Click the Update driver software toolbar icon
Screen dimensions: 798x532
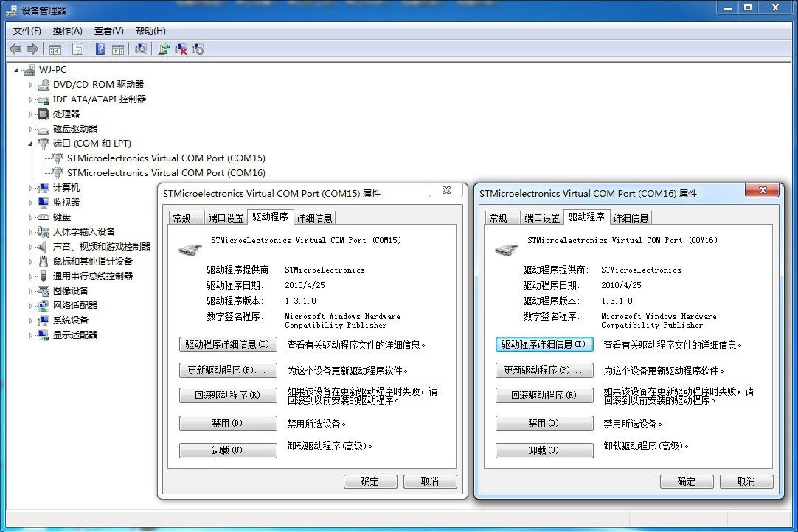164,49
